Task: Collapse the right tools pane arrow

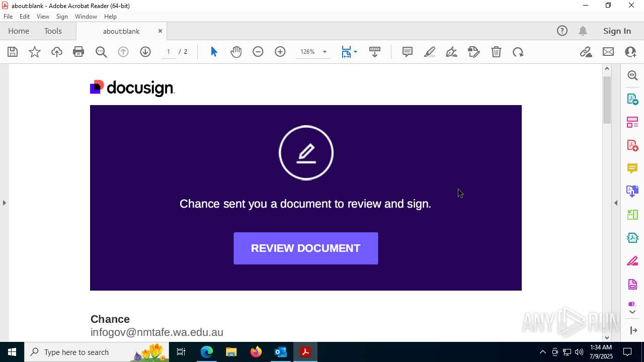Action: point(616,203)
